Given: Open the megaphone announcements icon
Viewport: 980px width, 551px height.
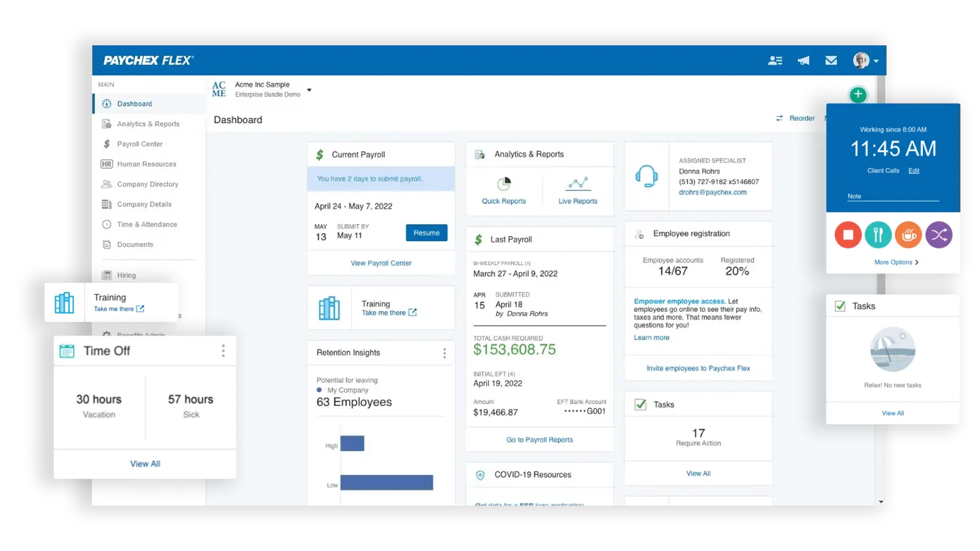Looking at the screenshot, I should [x=804, y=61].
